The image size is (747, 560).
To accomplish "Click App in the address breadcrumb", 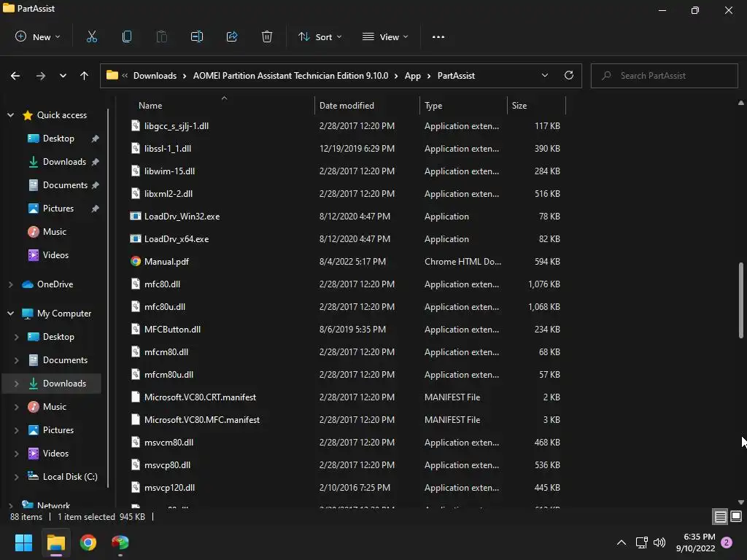I will (x=413, y=76).
